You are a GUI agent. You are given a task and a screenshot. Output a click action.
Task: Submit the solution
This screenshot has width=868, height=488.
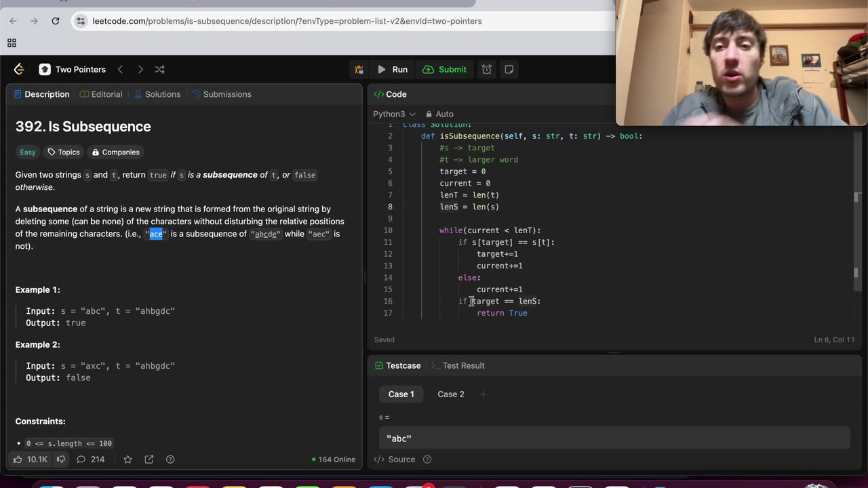tap(445, 69)
